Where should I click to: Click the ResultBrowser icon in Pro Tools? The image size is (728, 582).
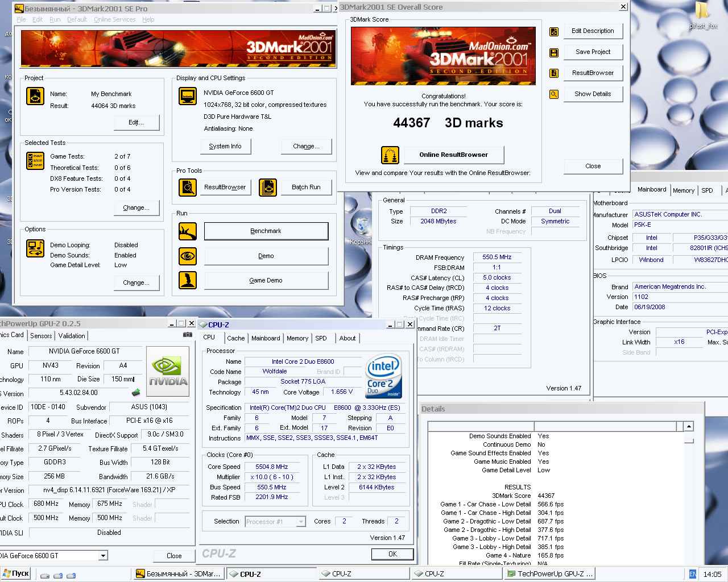tap(188, 187)
